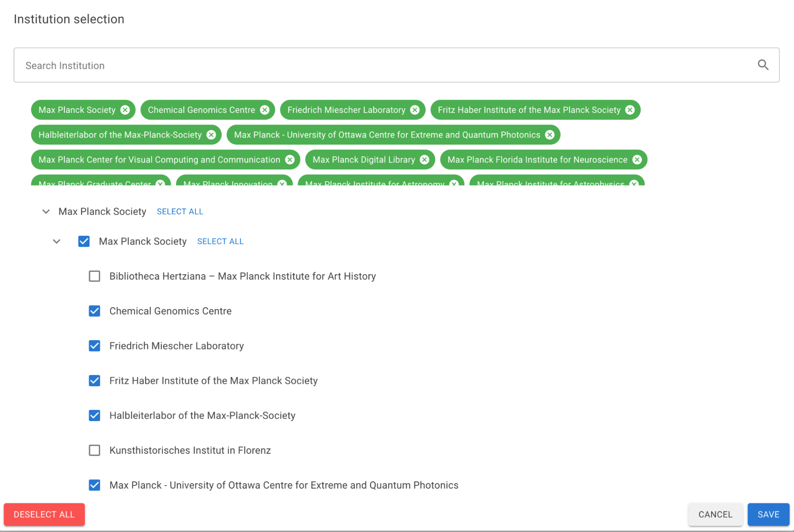Collapse the nested Max Planck Society subtree
The width and height of the screenshot is (794, 532).
click(57, 241)
